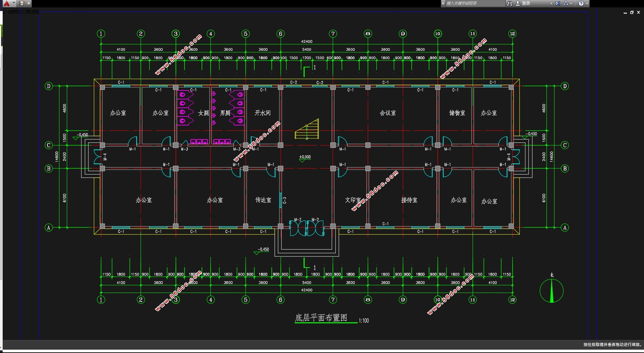644x353 pixels.
Task: Select the 文印室 room label
Action: [x=353, y=200]
